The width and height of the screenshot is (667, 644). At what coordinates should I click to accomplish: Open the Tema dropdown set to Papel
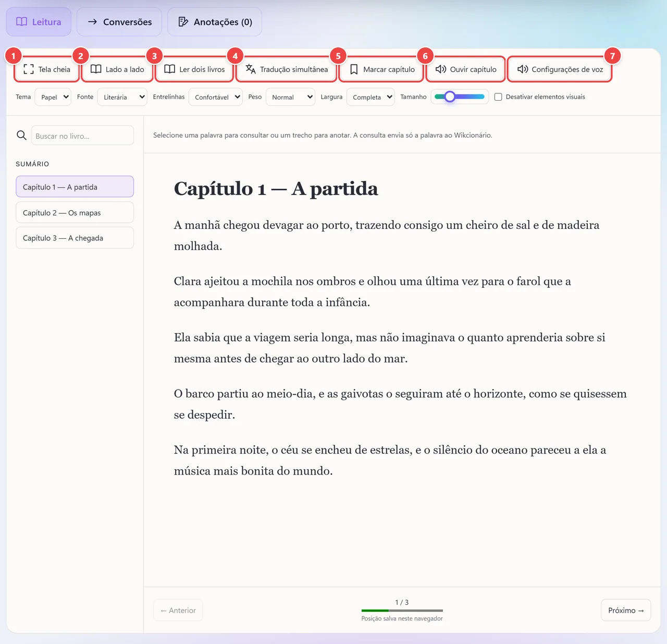coord(53,97)
